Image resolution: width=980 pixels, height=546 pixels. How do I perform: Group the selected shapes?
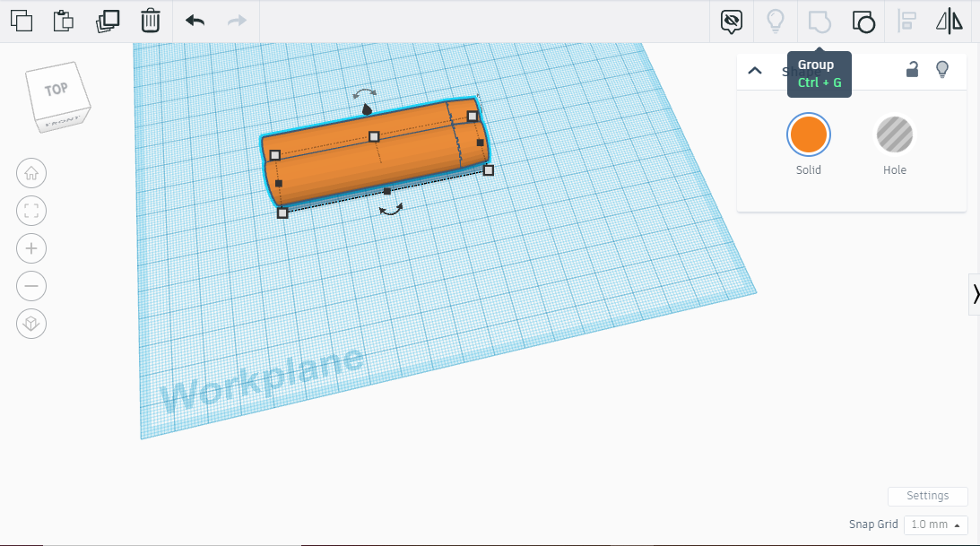pos(820,22)
